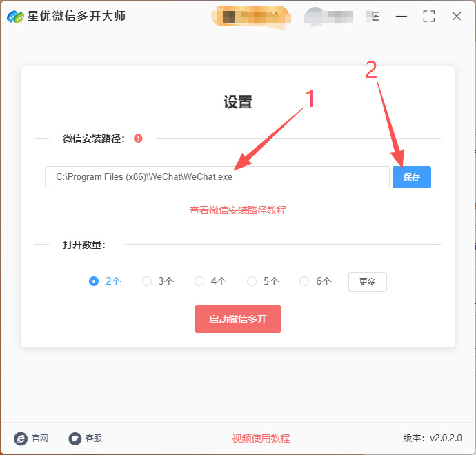
Task: Click the 打开数量 label
Action: pos(84,245)
